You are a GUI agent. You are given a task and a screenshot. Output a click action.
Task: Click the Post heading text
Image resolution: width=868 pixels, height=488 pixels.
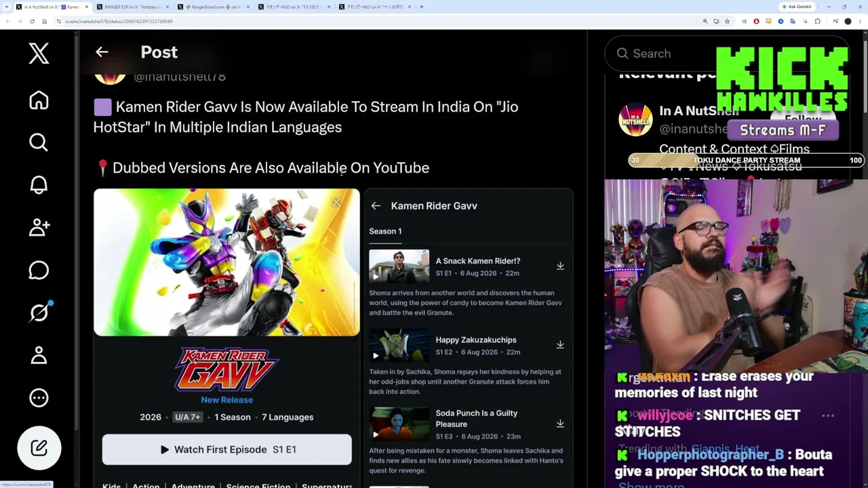159,52
